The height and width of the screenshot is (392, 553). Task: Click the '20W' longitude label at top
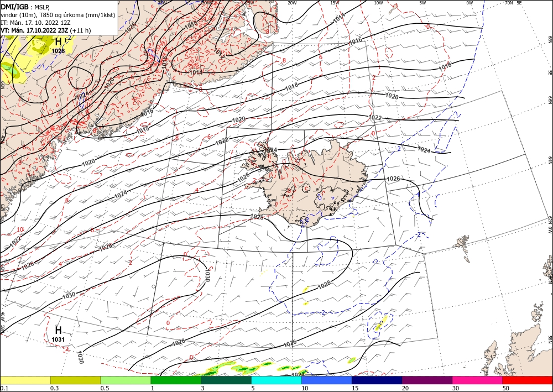point(291,3)
